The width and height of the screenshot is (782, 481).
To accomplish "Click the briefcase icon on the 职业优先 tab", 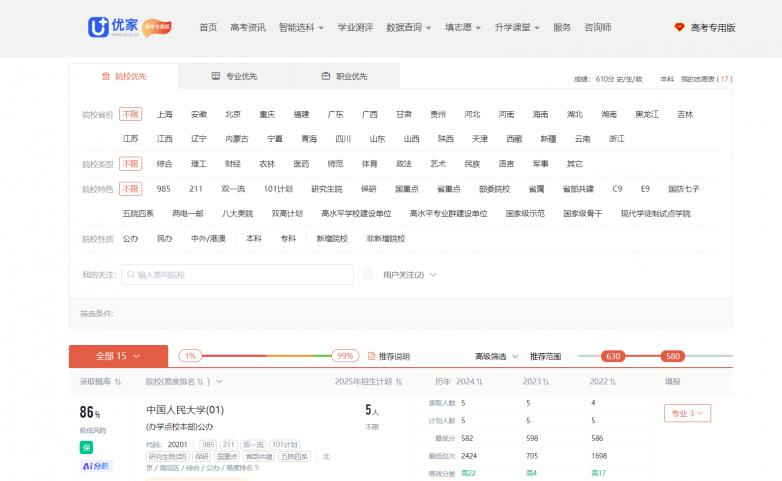I will coord(326,76).
